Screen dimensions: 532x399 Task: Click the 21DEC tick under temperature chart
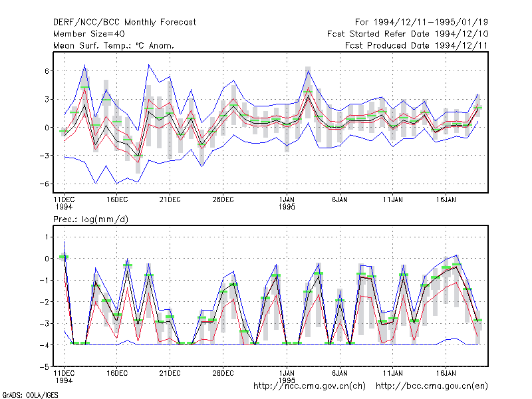click(170, 200)
